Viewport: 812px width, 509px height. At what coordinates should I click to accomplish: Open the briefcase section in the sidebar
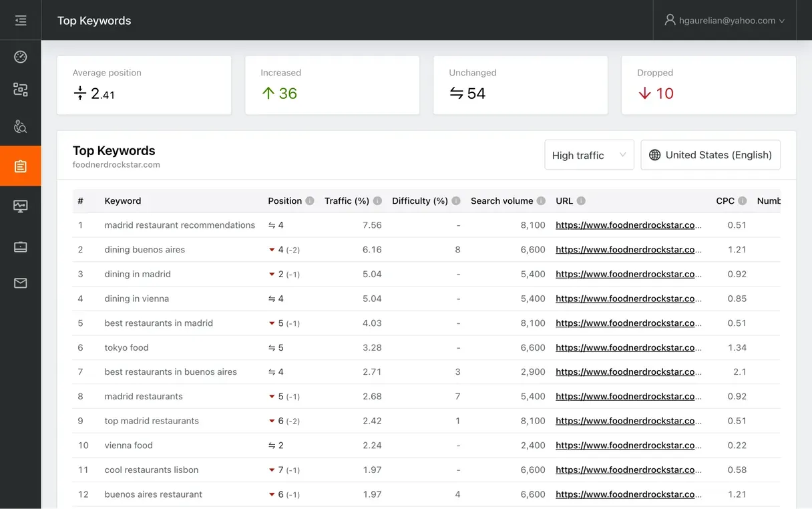tap(21, 247)
